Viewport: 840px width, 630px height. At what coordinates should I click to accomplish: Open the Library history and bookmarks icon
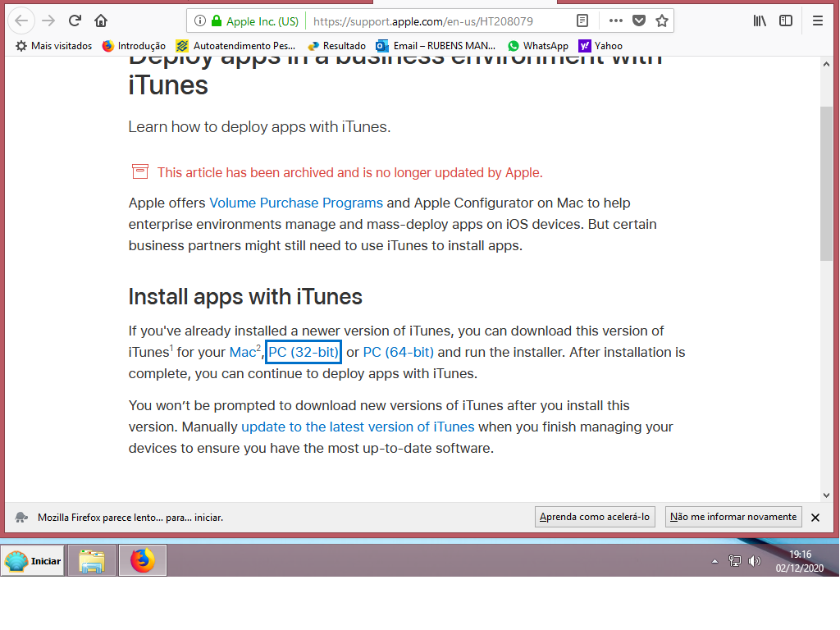point(760,21)
